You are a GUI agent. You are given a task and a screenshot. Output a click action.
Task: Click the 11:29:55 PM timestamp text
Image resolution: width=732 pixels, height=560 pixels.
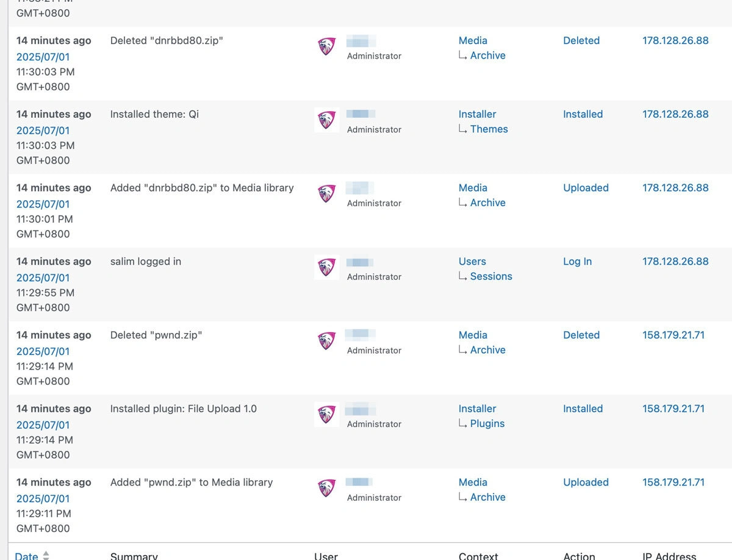pos(45,293)
